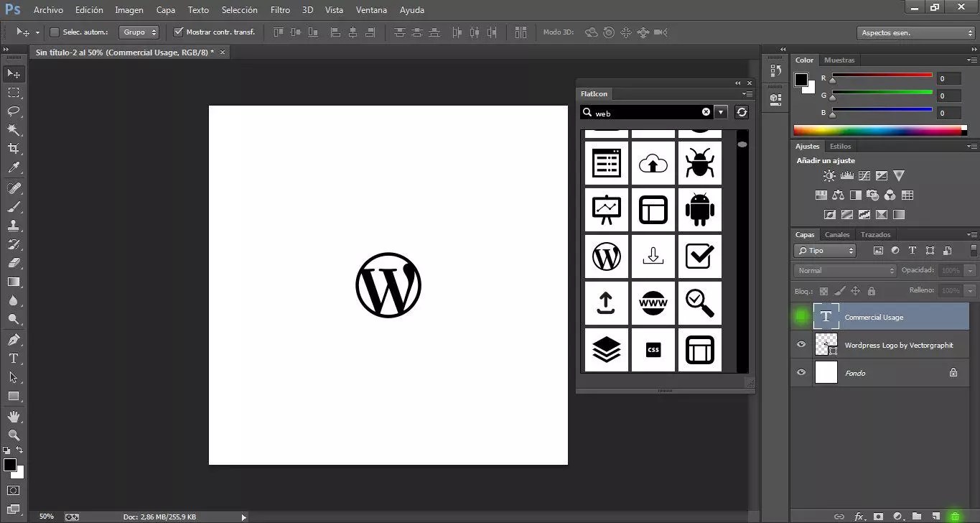Select the Healing Brush tool
Screen dimensions: 980x523
coord(14,188)
